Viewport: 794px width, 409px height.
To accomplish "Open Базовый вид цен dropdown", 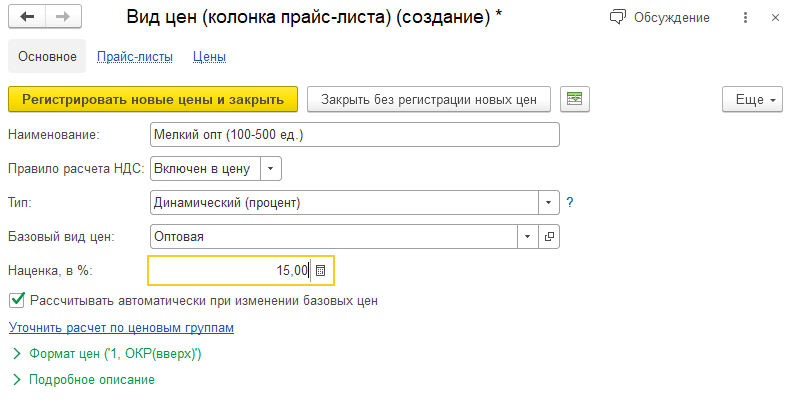I will click(x=527, y=237).
